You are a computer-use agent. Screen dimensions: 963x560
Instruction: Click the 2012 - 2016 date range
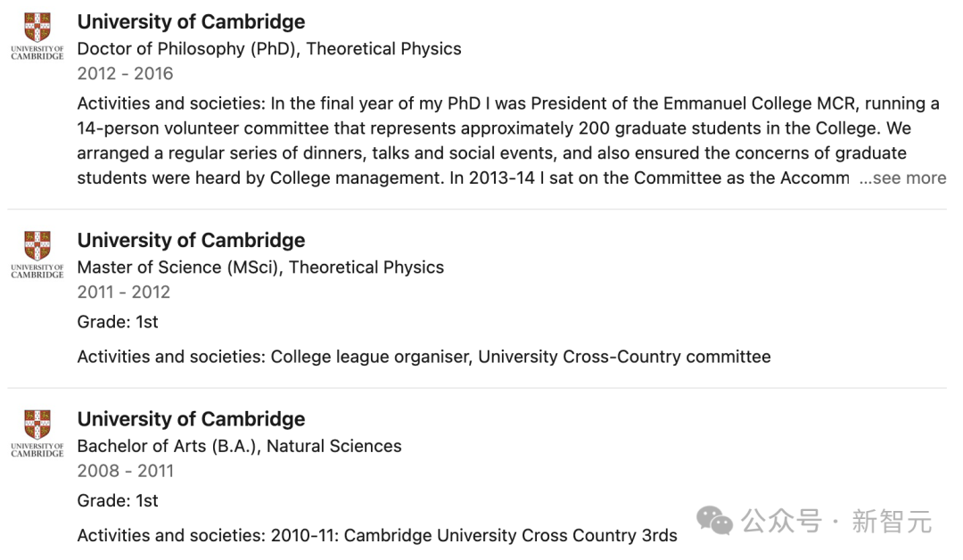pyautogui.click(x=126, y=74)
